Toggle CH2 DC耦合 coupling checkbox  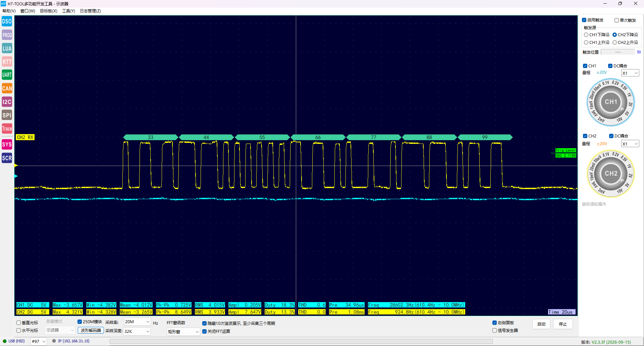pyautogui.click(x=611, y=136)
